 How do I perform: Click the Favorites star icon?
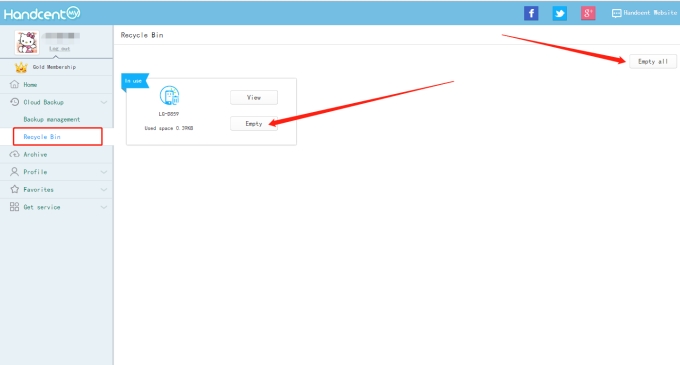click(x=14, y=189)
